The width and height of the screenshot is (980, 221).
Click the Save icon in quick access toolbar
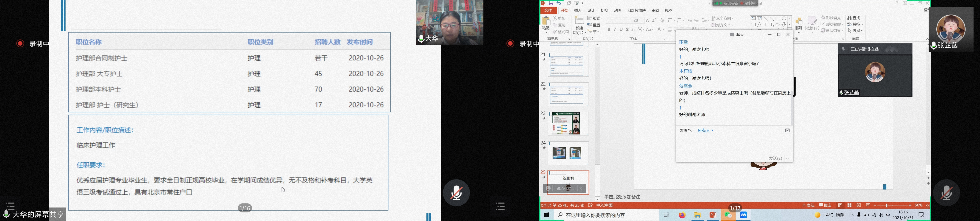point(551,3)
